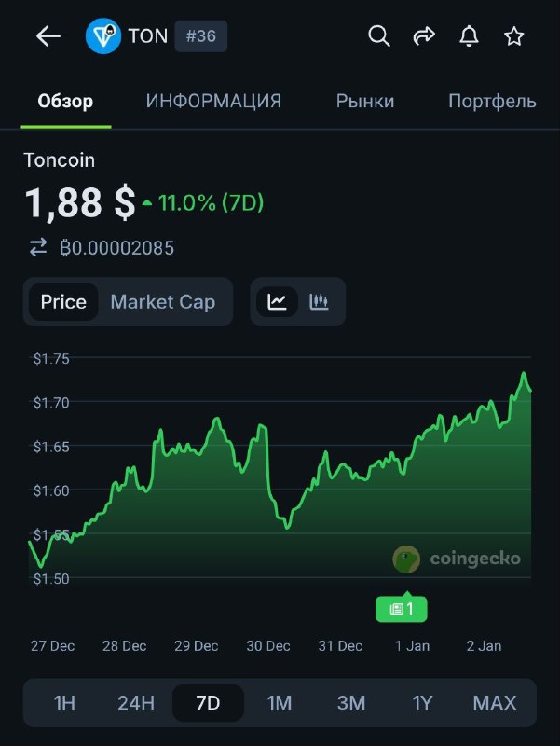Open the ИНФОРМАЦИЯ tab
The height and width of the screenshot is (746, 560).
[x=212, y=101]
